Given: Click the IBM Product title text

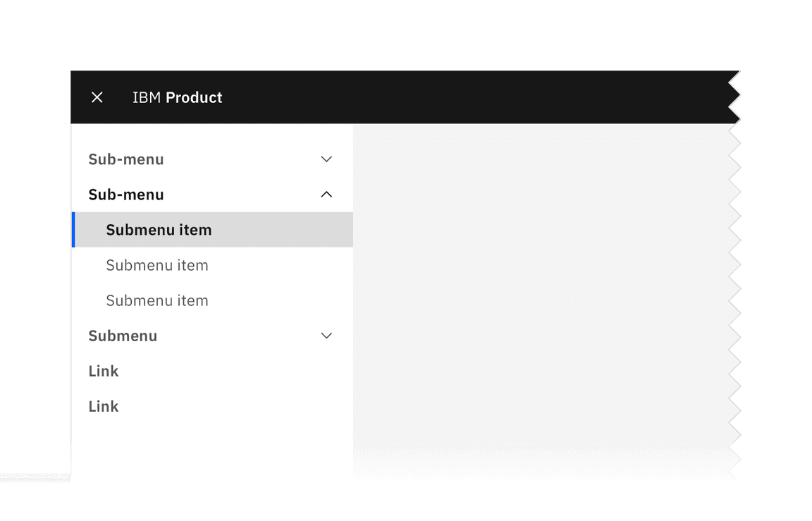Looking at the screenshot, I should [x=177, y=97].
